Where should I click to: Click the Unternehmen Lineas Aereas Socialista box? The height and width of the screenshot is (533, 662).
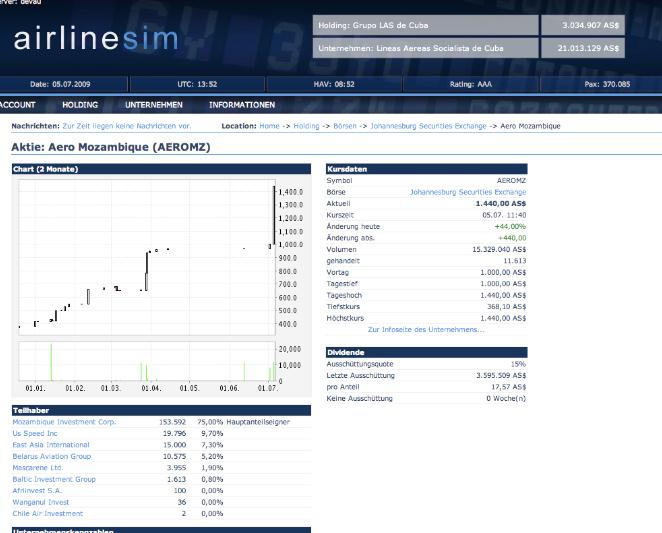(x=426, y=48)
